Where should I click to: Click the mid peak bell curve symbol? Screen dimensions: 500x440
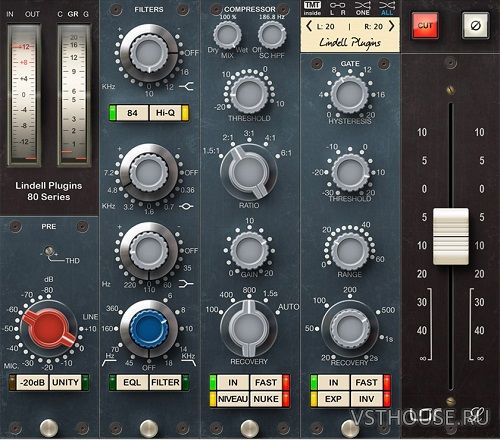point(186,206)
